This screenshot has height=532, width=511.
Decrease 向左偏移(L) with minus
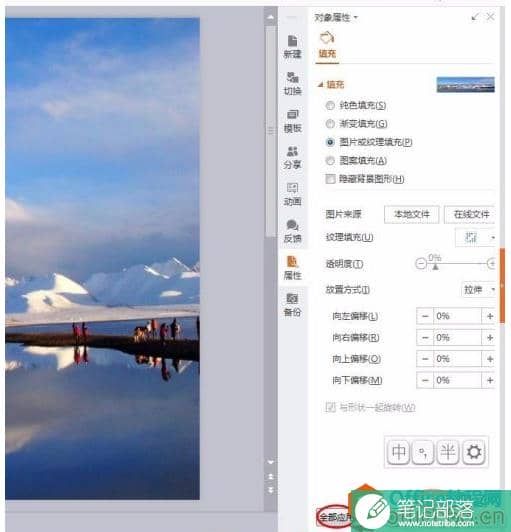point(425,316)
